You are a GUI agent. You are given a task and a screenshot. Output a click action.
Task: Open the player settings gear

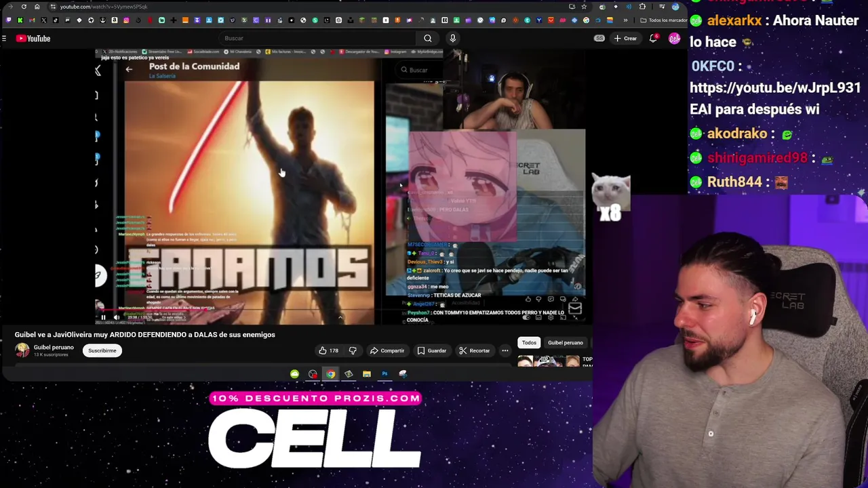point(551,317)
